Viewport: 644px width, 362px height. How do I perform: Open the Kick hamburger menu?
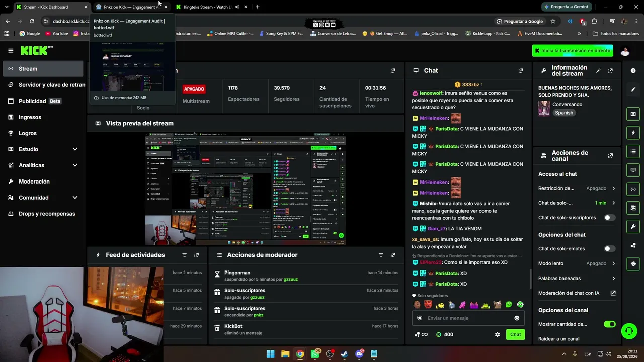(x=11, y=51)
